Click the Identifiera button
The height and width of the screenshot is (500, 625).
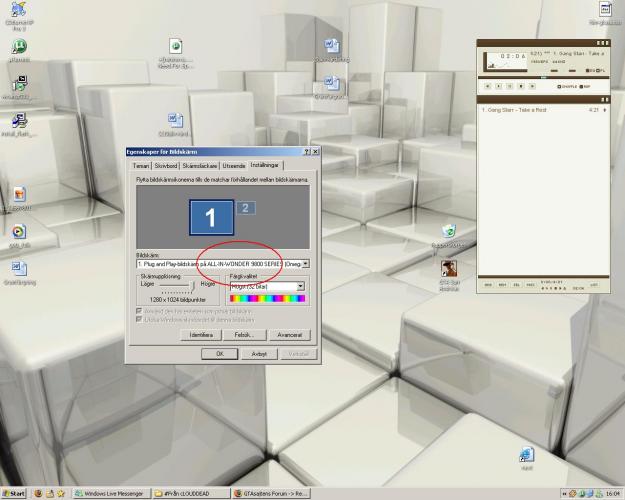pyautogui.click(x=201, y=335)
